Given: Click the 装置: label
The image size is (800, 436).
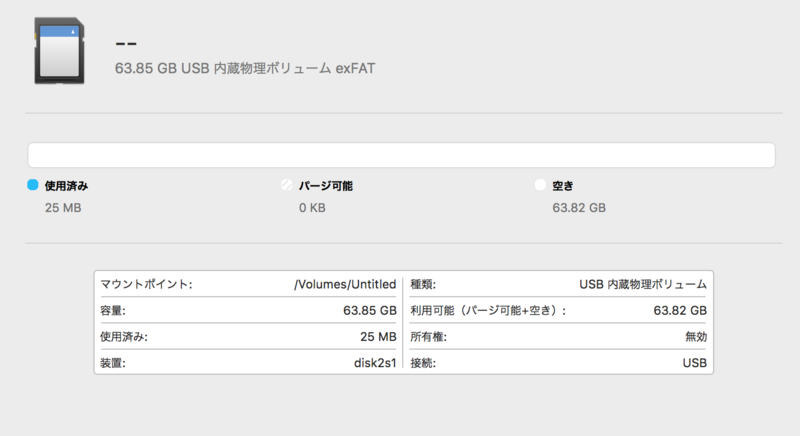Looking at the screenshot, I should [113, 363].
